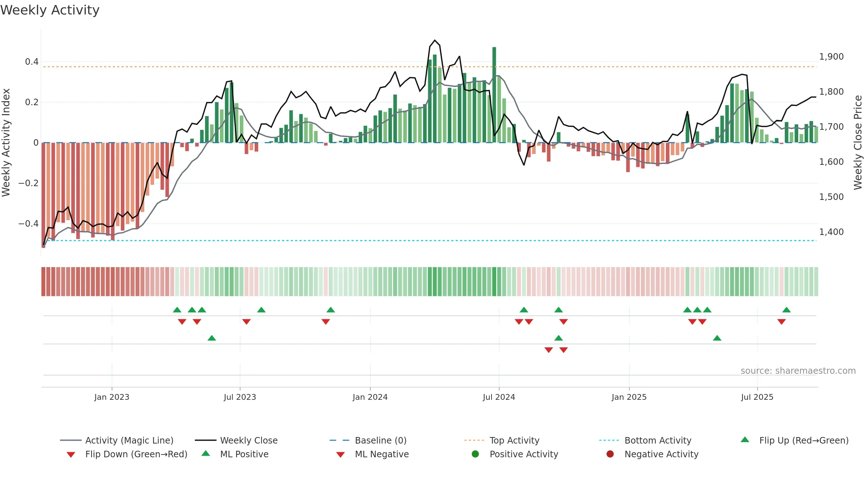Screen dimensions: 868x488
Task: Click the first dark red heatmap cell at left
Action: point(43,282)
